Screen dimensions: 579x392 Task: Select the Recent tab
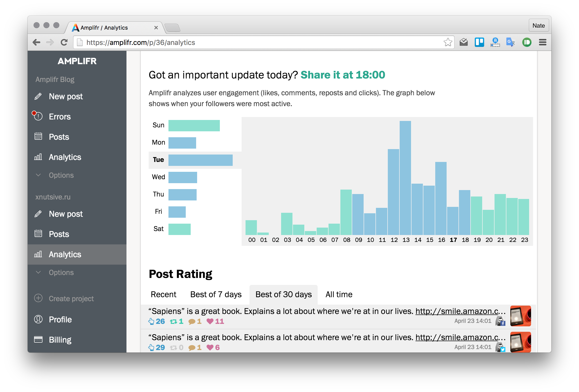[x=164, y=294]
